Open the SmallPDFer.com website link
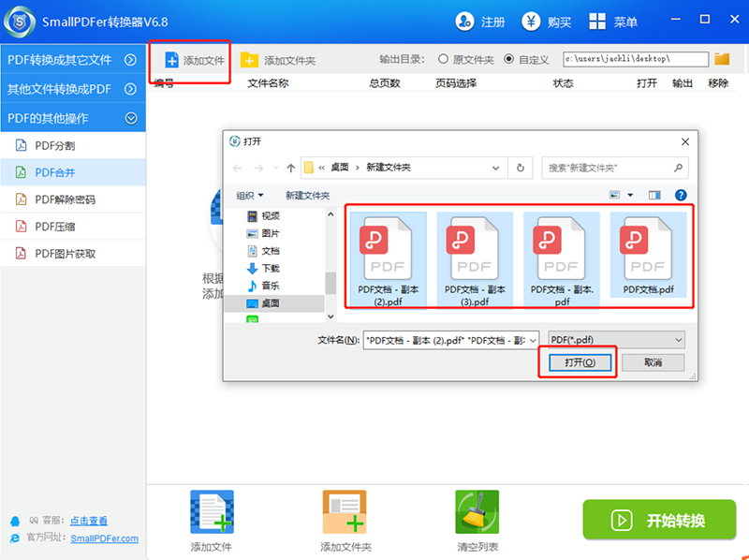 coord(105,538)
